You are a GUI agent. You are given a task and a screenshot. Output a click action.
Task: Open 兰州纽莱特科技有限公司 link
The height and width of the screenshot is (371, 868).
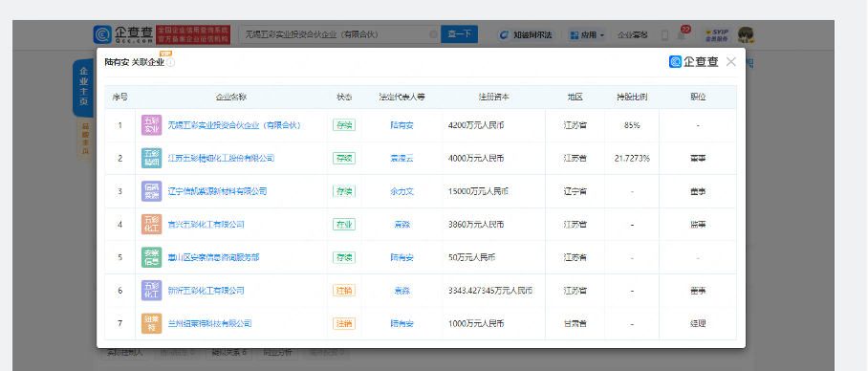(x=209, y=323)
